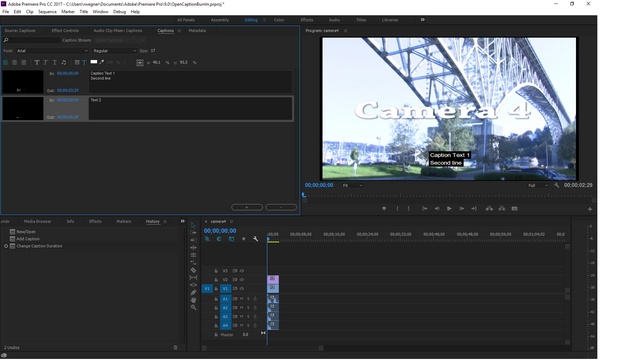Select the Track Select Forward tool
640x360 pixels.
[193, 233]
